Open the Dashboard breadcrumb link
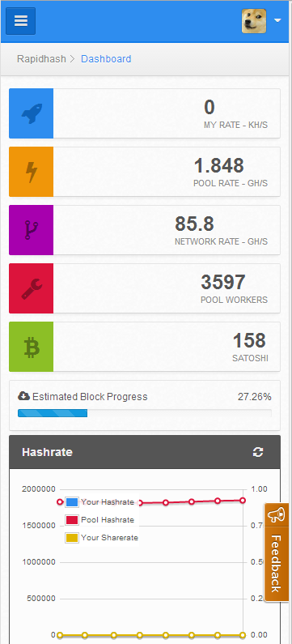The height and width of the screenshot is (644, 292). point(106,59)
